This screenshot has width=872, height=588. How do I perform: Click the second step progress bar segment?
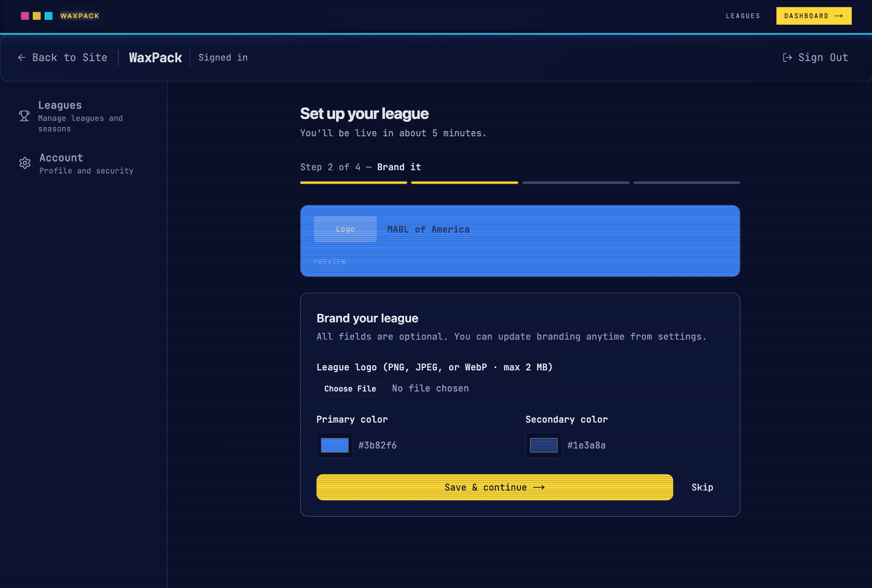tap(465, 183)
